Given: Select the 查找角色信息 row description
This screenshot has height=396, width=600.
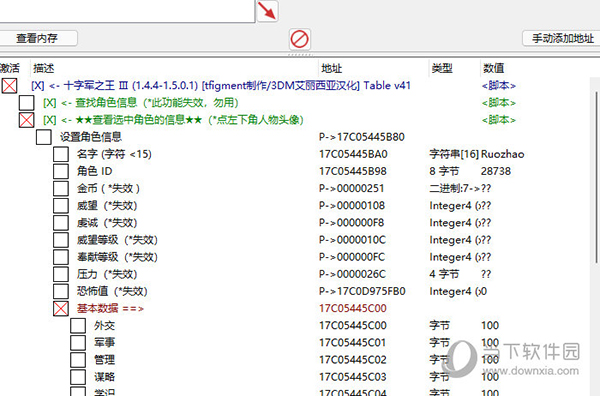Looking at the screenshot, I should [x=141, y=103].
